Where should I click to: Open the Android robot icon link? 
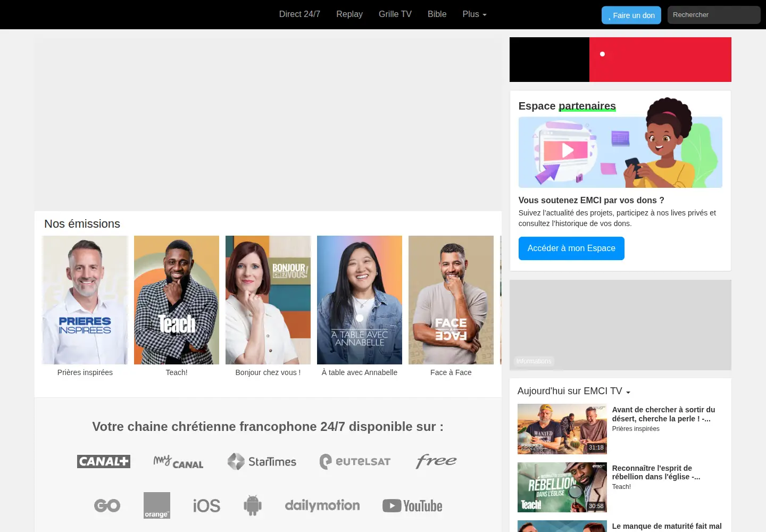click(x=253, y=505)
